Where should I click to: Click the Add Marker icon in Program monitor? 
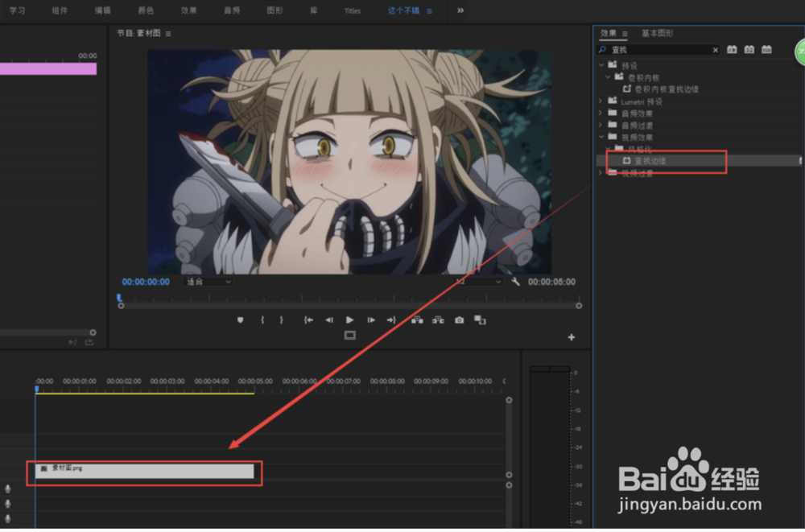tap(240, 320)
